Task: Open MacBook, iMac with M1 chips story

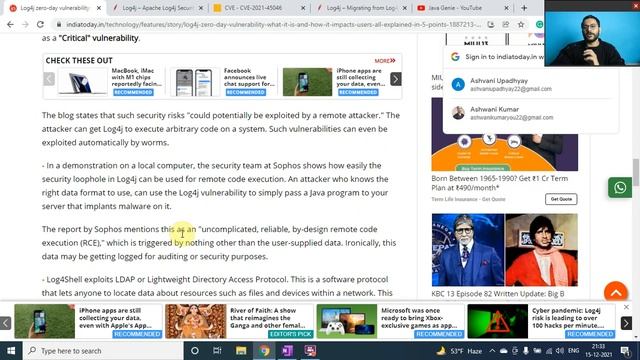Action: tap(136, 77)
